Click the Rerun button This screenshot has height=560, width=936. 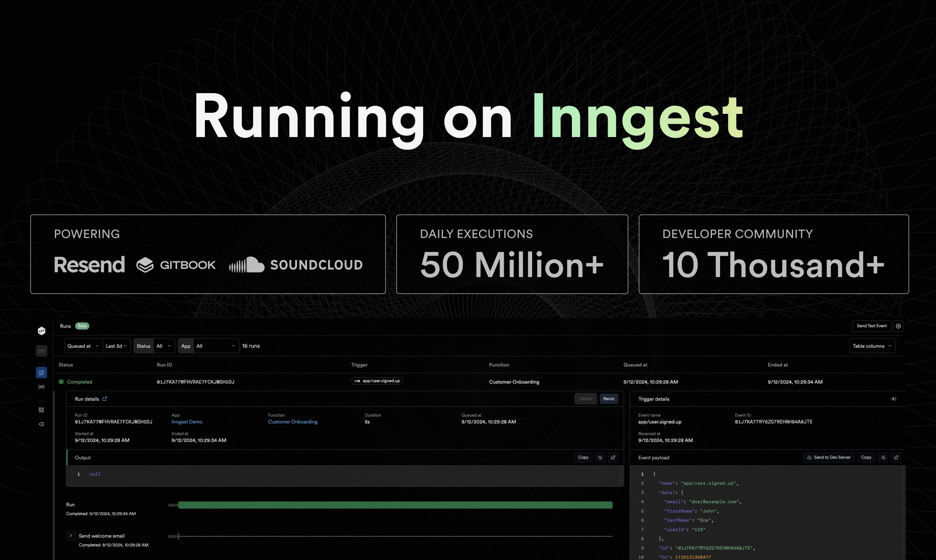coord(608,399)
